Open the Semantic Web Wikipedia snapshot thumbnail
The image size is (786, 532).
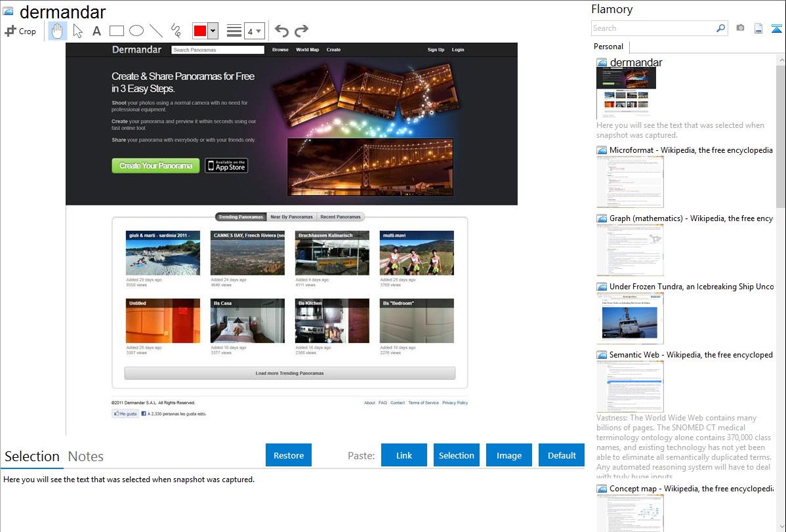(x=630, y=386)
